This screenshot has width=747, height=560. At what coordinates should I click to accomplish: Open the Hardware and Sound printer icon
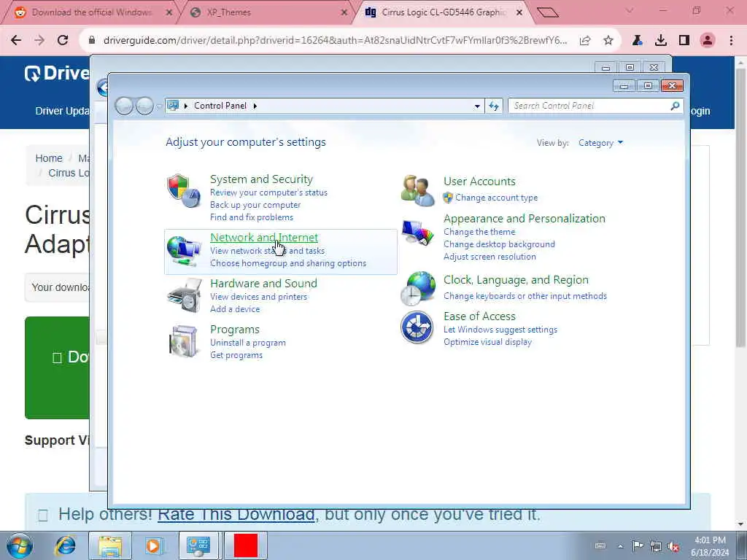click(x=185, y=296)
